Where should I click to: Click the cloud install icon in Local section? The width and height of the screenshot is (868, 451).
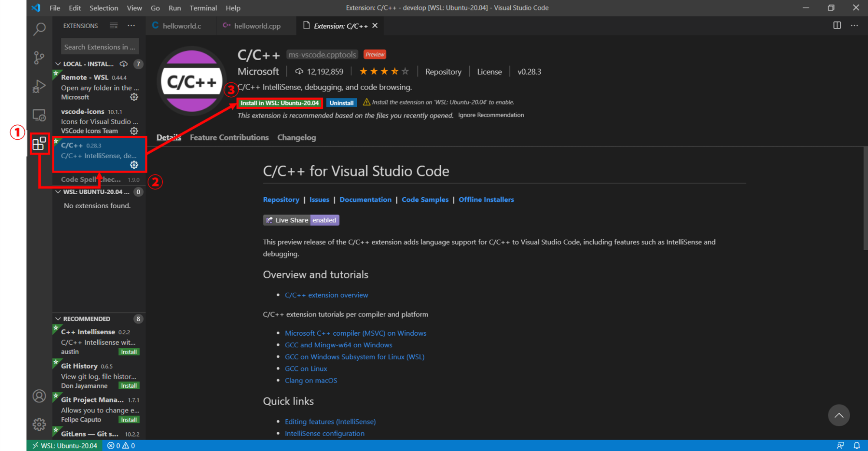124,64
